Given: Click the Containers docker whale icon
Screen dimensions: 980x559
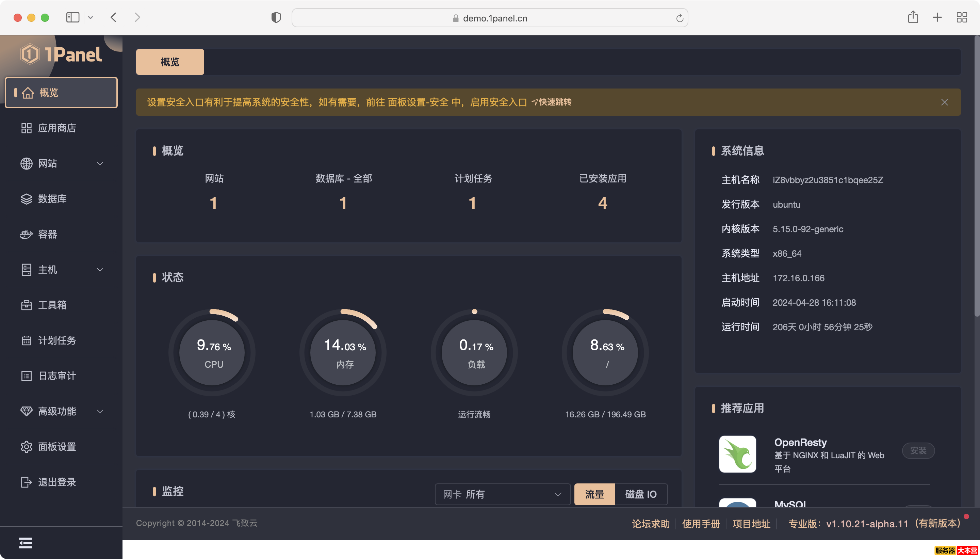Looking at the screenshot, I should tap(26, 234).
